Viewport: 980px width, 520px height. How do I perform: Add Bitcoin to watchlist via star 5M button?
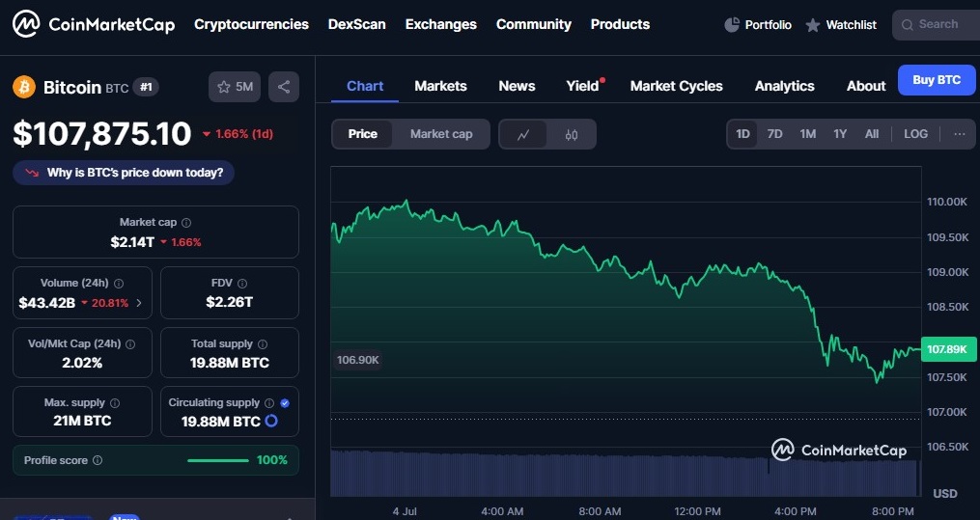coord(235,87)
